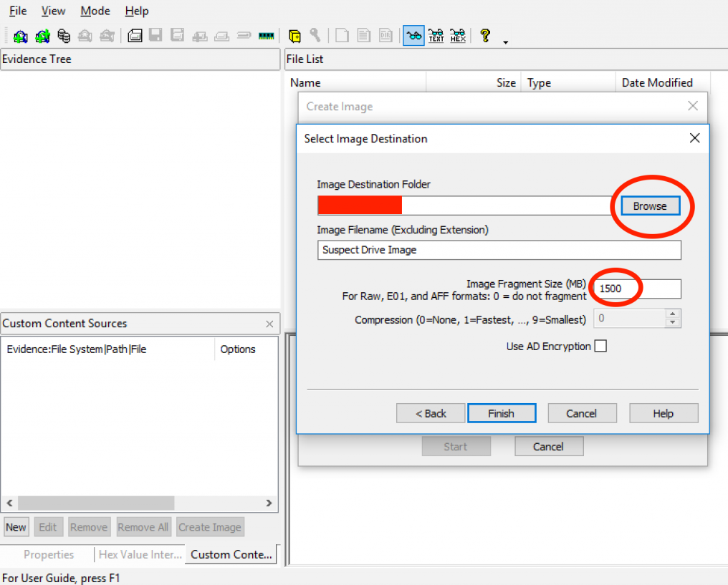Open the File menu

[18, 11]
